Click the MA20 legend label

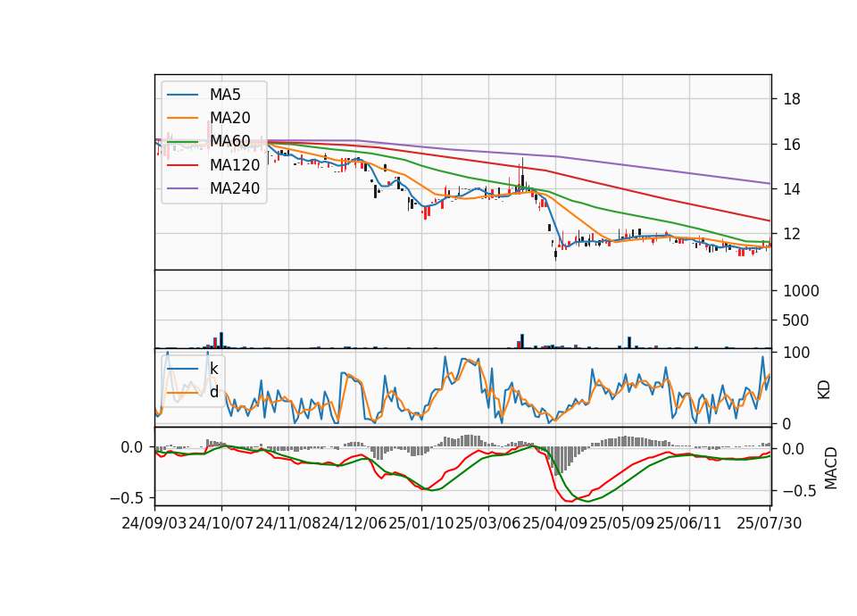pos(229,118)
